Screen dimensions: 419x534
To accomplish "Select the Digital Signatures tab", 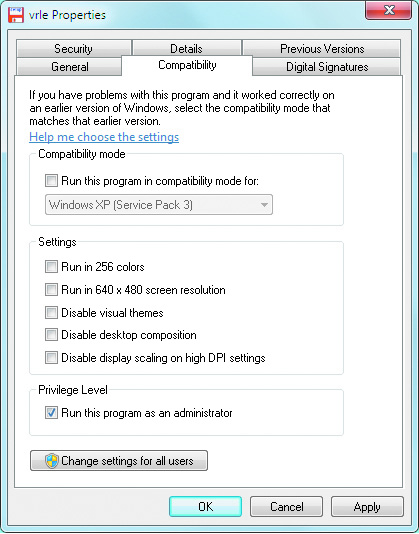I will click(x=327, y=67).
